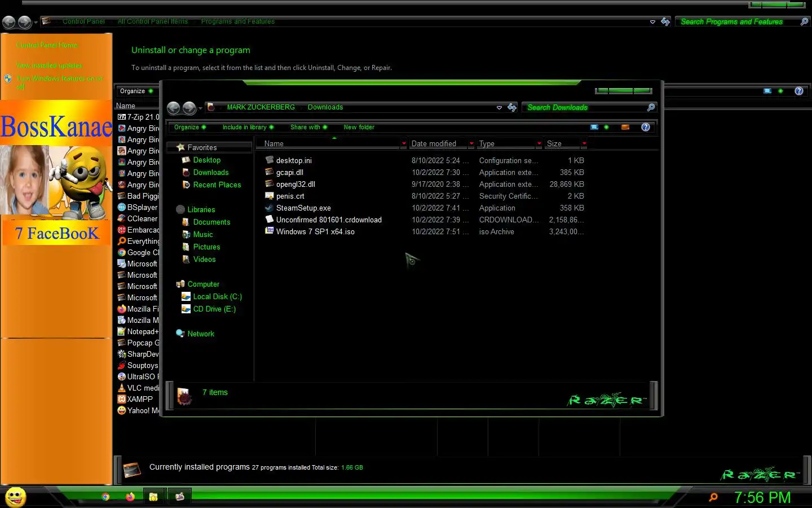The width and height of the screenshot is (812, 508).
Task: Open view options dropdown next to Downloads view icon
Action: click(x=606, y=127)
